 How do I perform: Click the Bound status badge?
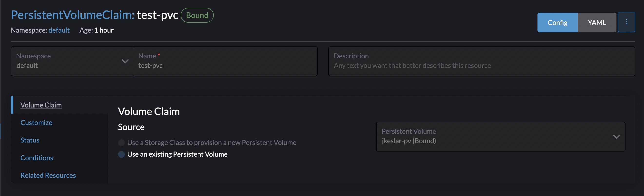(x=197, y=15)
